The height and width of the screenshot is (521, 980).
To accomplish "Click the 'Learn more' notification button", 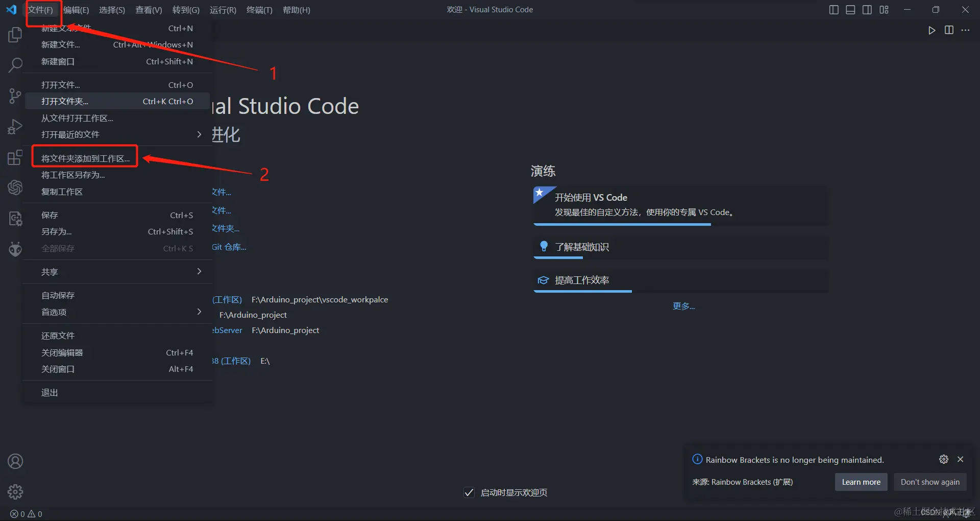I will pos(861,482).
